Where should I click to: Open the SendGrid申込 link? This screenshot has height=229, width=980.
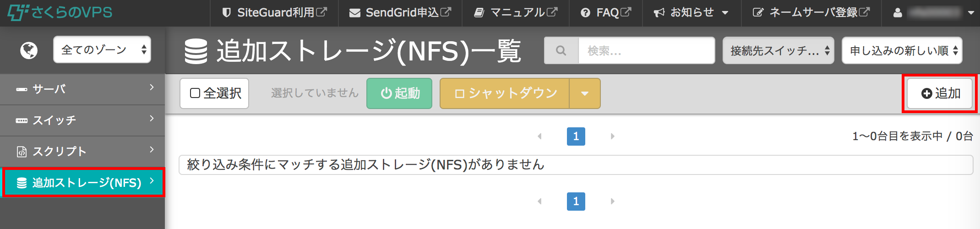(400, 13)
